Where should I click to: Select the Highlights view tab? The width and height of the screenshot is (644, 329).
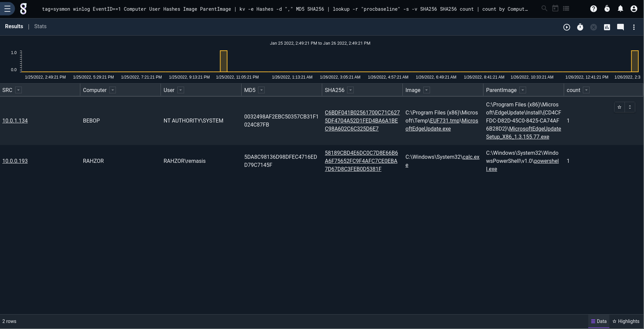626,321
